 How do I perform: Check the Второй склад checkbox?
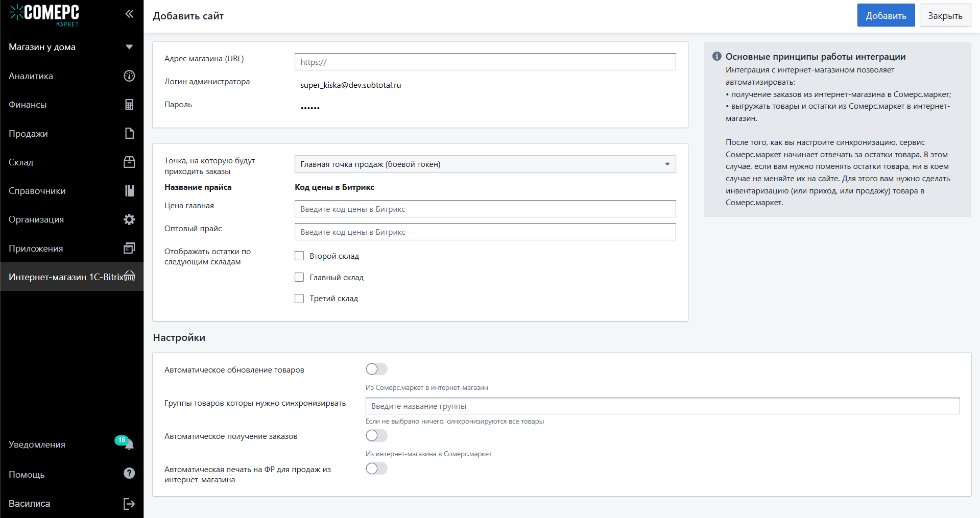tap(299, 256)
